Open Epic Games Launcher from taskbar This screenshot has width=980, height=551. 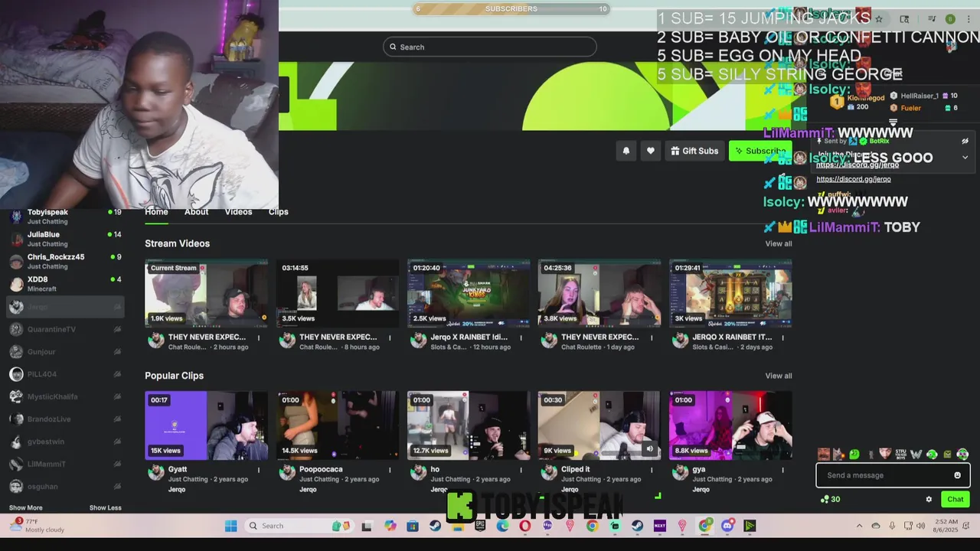(x=480, y=526)
